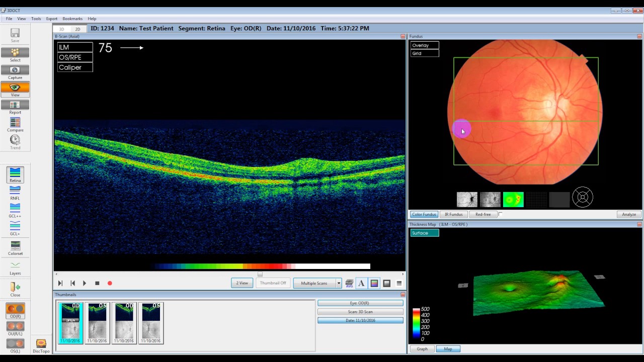The image size is (644, 362).
Task: Switch to the Graph tab
Action: [x=422, y=349]
